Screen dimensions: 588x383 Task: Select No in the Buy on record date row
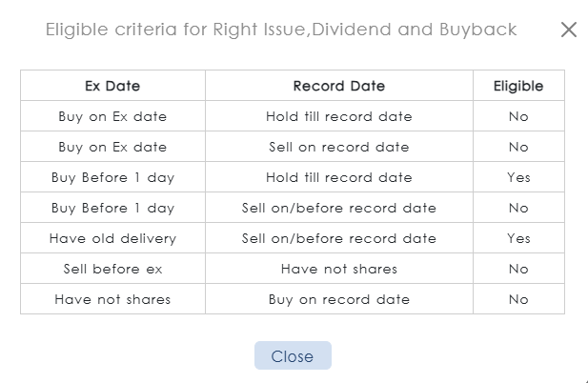click(518, 299)
